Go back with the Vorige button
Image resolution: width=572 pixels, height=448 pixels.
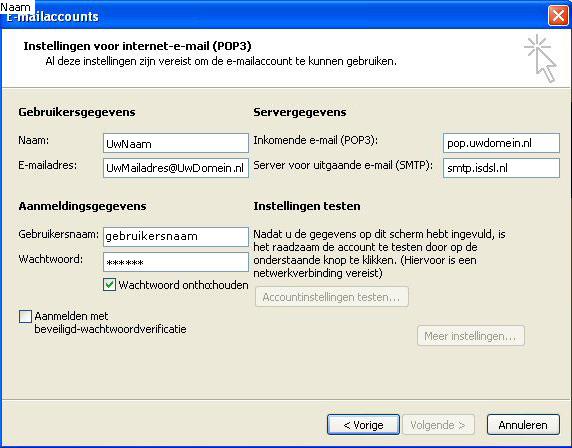click(x=363, y=425)
